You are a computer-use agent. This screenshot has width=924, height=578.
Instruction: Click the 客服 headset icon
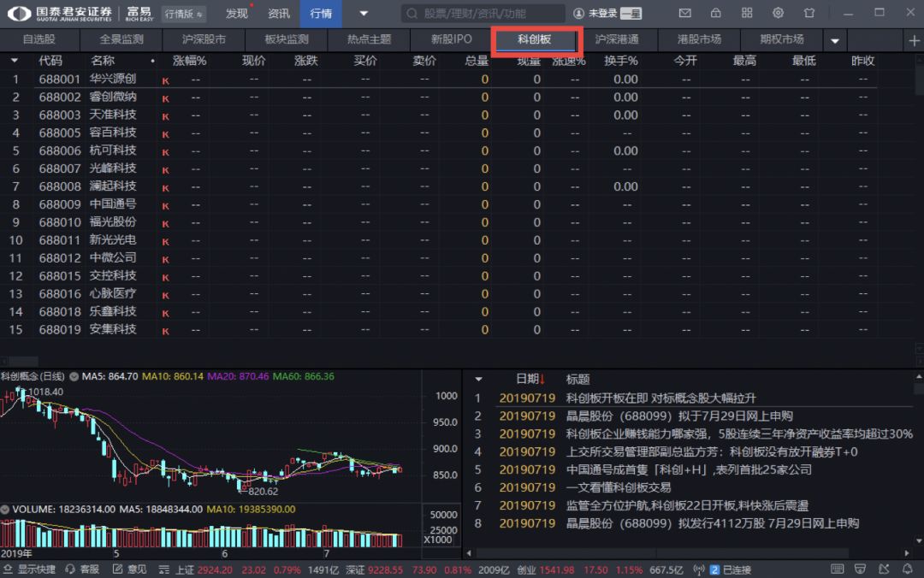coord(70,569)
